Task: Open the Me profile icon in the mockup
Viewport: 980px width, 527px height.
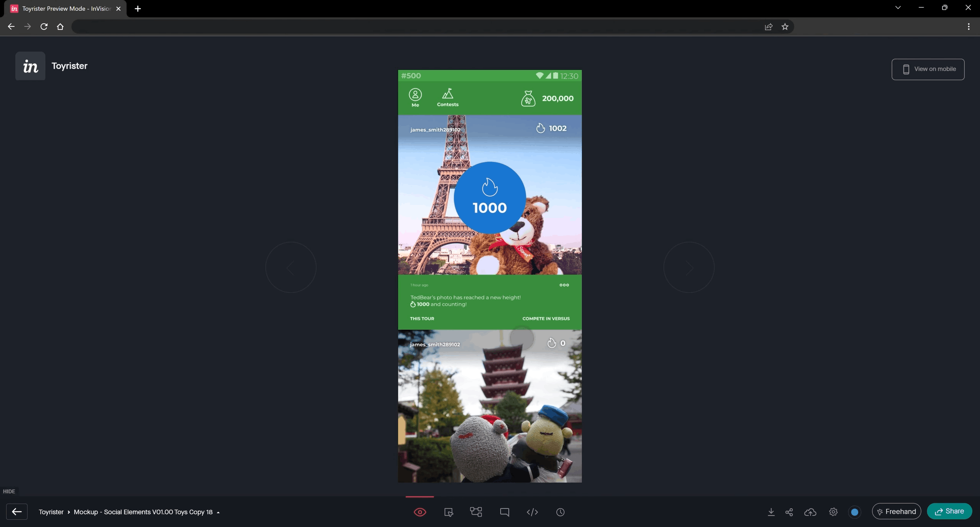Action: click(415, 97)
